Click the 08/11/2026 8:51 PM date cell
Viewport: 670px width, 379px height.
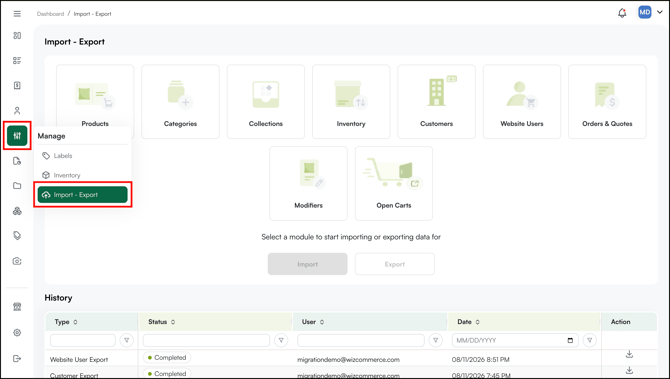pos(480,359)
